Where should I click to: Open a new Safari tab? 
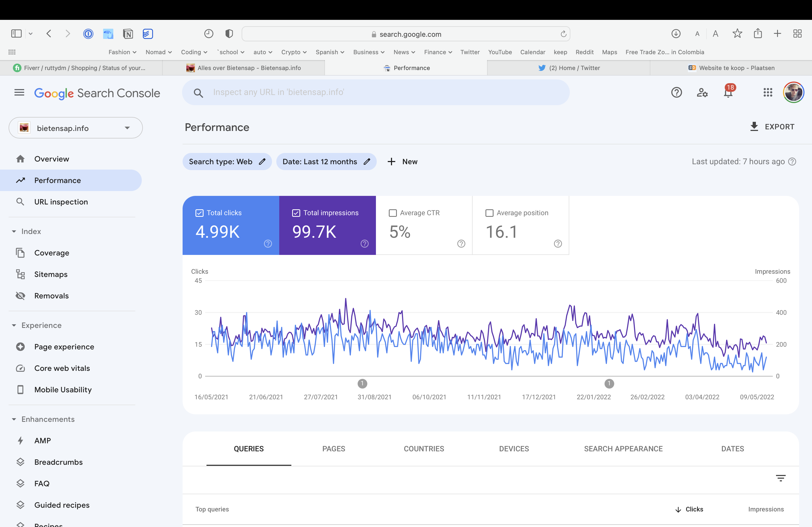(777, 33)
